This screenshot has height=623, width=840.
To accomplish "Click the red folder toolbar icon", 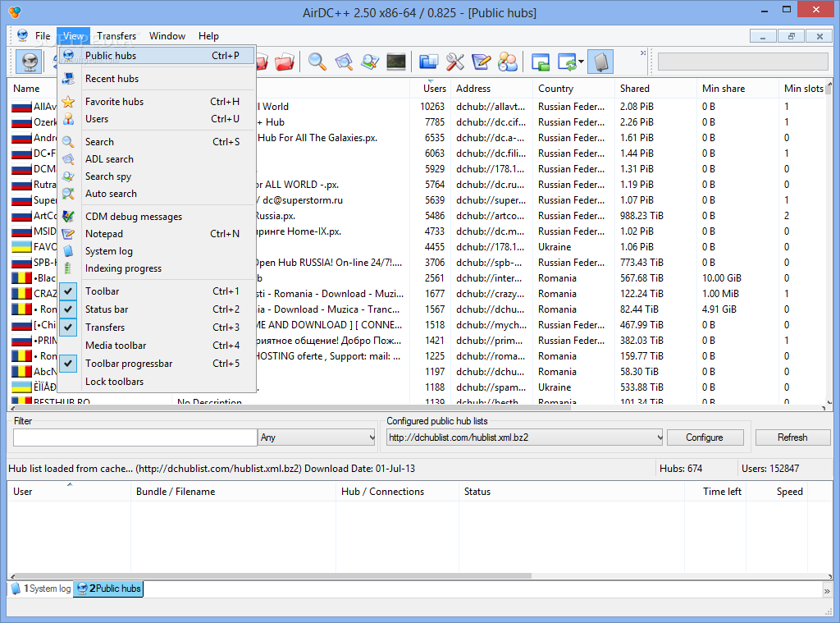I will [285, 62].
